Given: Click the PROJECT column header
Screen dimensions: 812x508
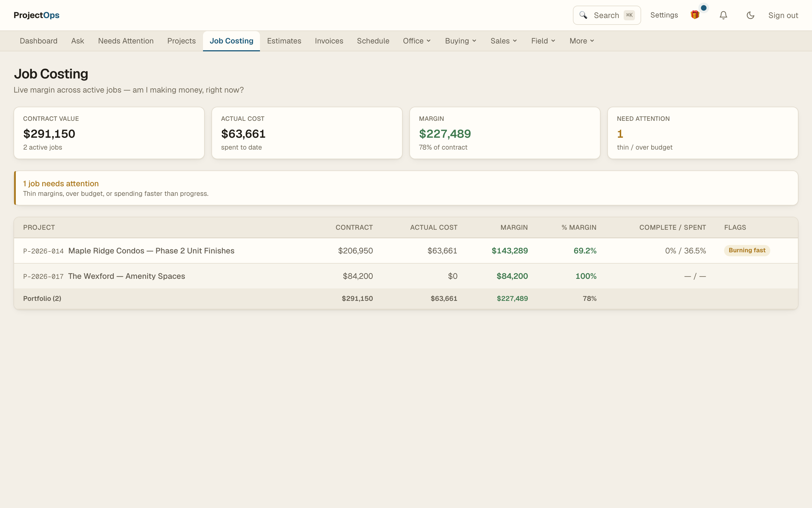Looking at the screenshot, I should pyautogui.click(x=39, y=227).
